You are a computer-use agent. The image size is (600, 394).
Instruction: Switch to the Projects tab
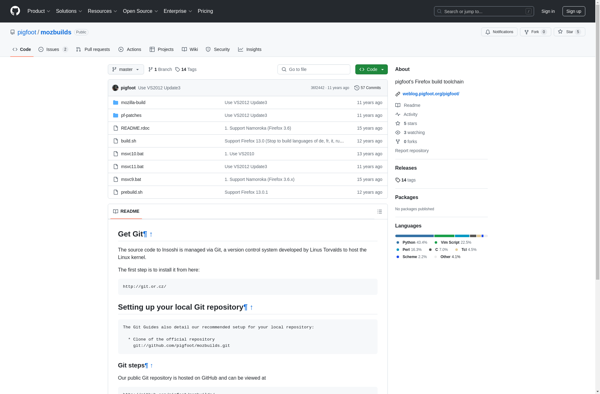161,49
